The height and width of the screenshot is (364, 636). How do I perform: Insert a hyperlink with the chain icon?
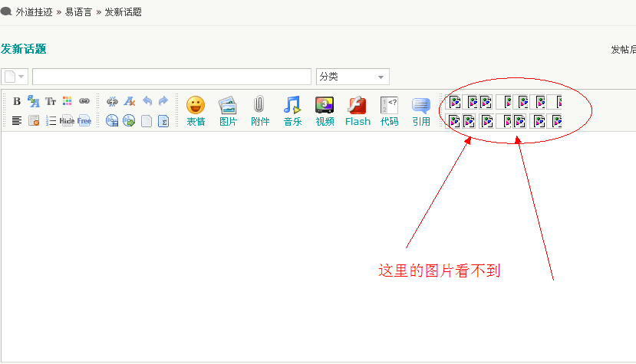pyautogui.click(x=84, y=101)
